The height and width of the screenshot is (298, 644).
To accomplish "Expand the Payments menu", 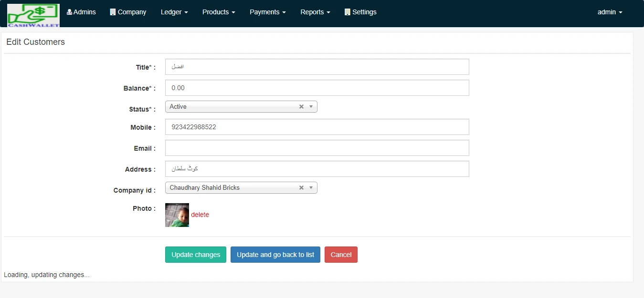I will pyautogui.click(x=267, y=12).
